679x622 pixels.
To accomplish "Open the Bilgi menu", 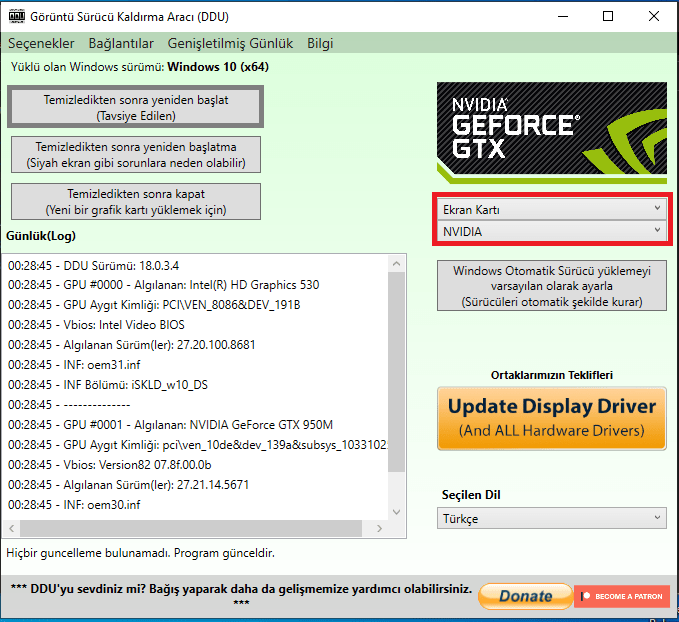I will (320, 43).
